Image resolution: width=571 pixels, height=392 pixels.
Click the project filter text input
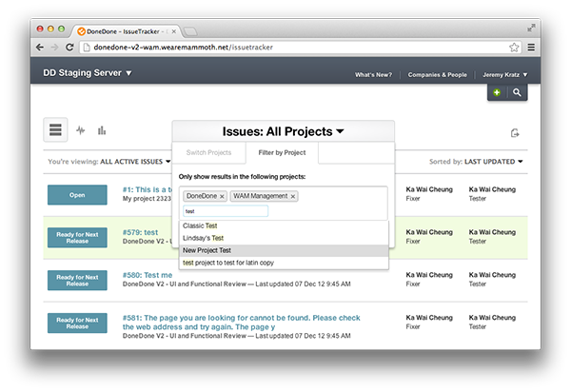(x=226, y=211)
